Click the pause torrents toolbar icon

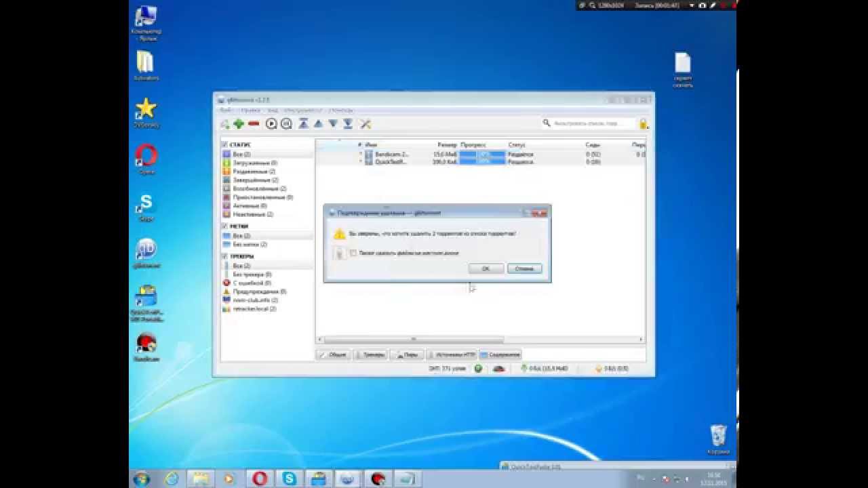click(x=286, y=124)
